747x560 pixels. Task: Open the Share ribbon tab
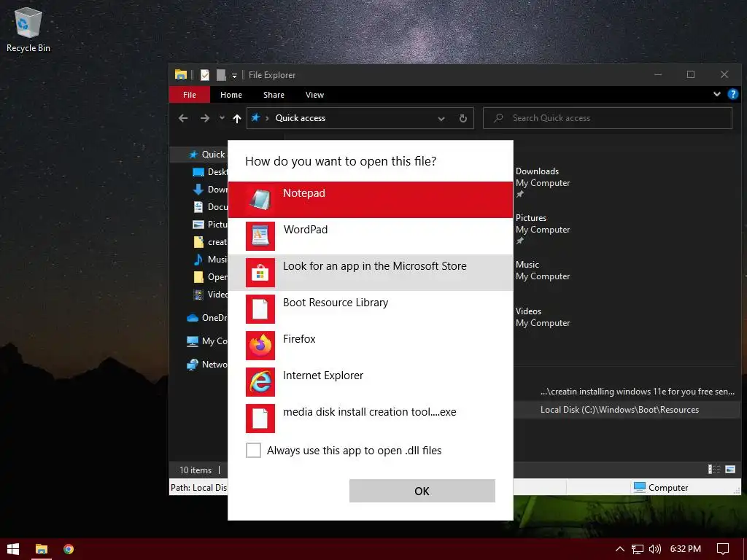[274, 95]
